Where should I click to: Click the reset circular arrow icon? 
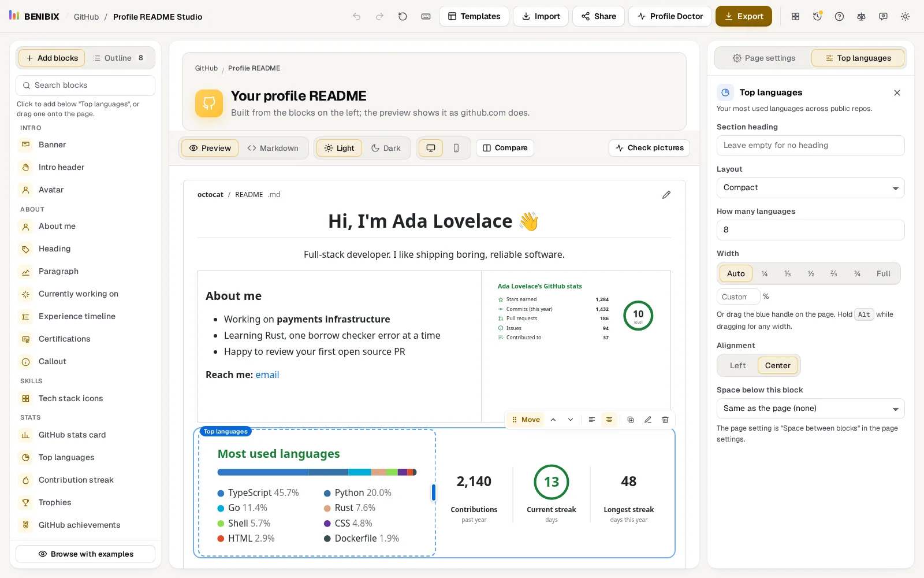pyautogui.click(x=403, y=17)
